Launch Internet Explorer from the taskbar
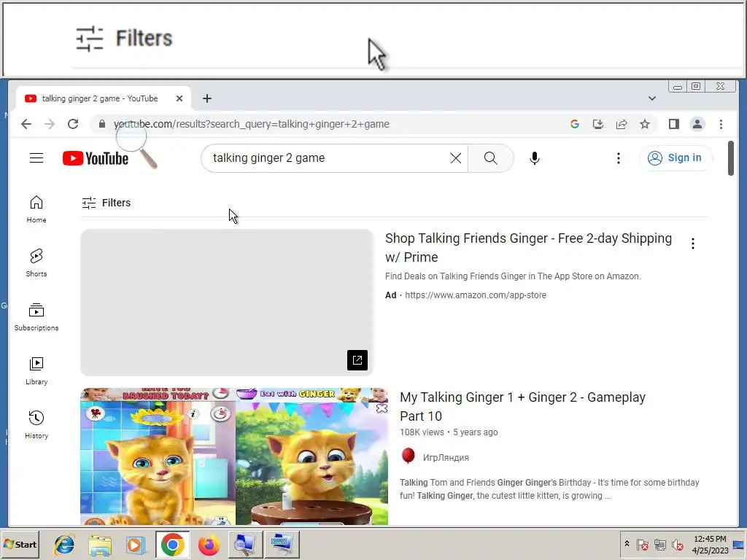This screenshot has height=560, width=747. tap(64, 544)
